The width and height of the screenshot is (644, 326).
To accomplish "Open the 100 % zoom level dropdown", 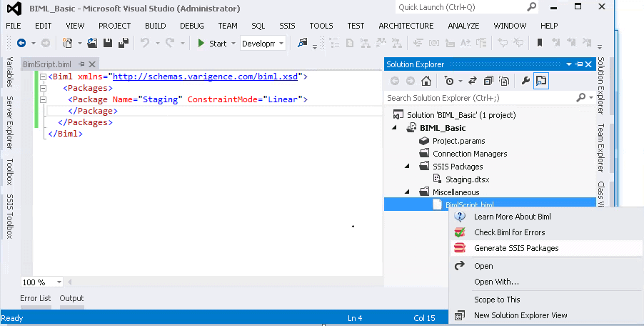I will click(x=59, y=282).
